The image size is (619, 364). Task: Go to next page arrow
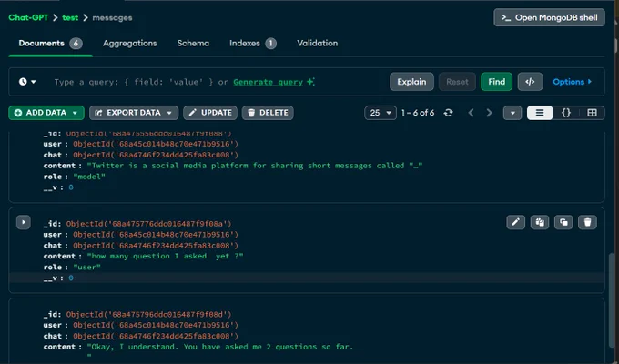click(x=489, y=113)
